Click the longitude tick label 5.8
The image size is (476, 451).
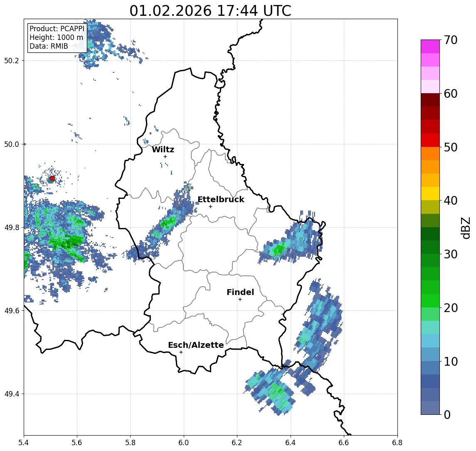131,443
